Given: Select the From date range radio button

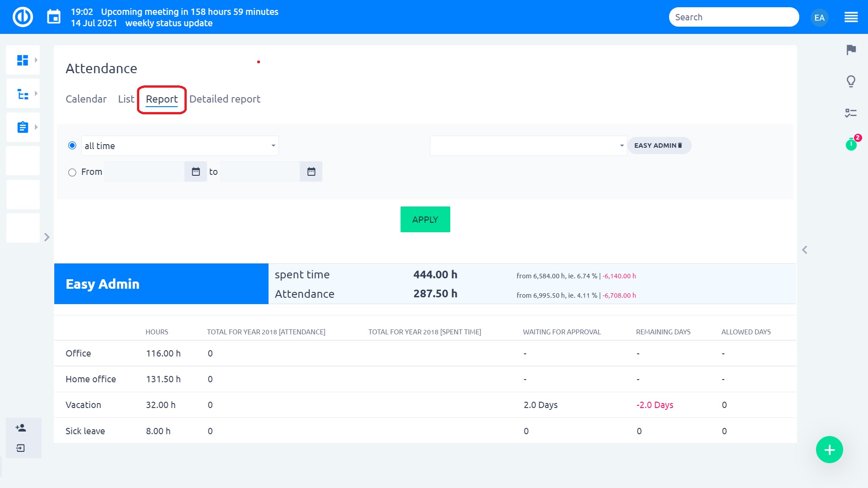Looking at the screenshot, I should [72, 172].
